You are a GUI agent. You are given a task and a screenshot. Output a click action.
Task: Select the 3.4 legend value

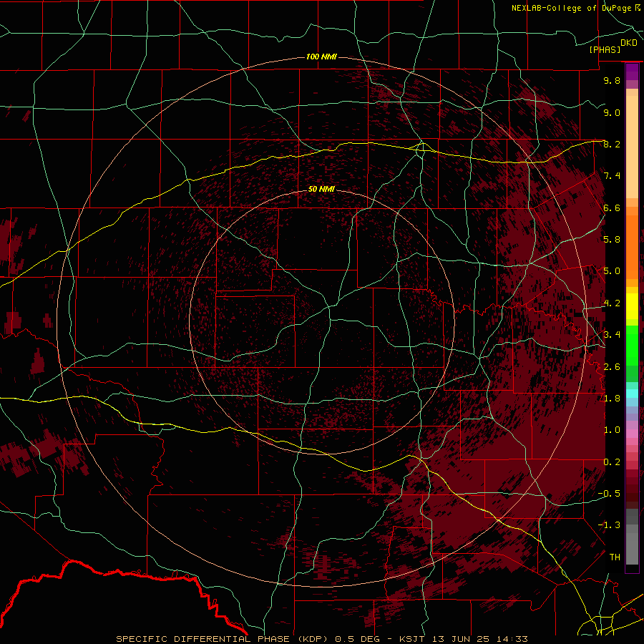click(612, 335)
